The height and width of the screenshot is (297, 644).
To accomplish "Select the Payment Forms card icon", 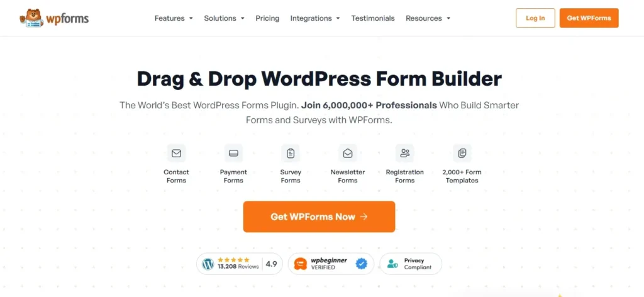I will pos(234,154).
